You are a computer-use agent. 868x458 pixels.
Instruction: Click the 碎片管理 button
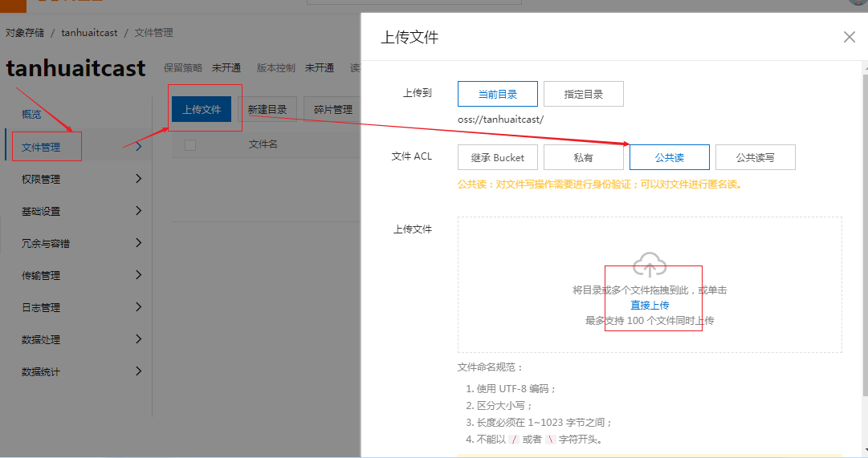[x=332, y=110]
